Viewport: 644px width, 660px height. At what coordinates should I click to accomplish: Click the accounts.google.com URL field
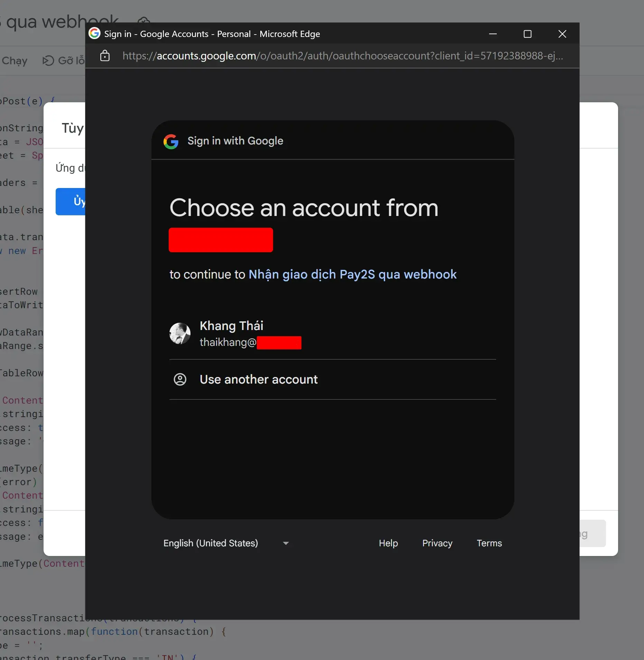pos(343,56)
